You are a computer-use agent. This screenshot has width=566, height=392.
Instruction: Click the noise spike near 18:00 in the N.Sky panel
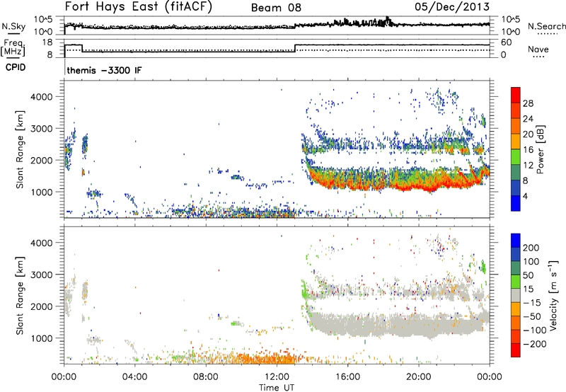point(388,20)
